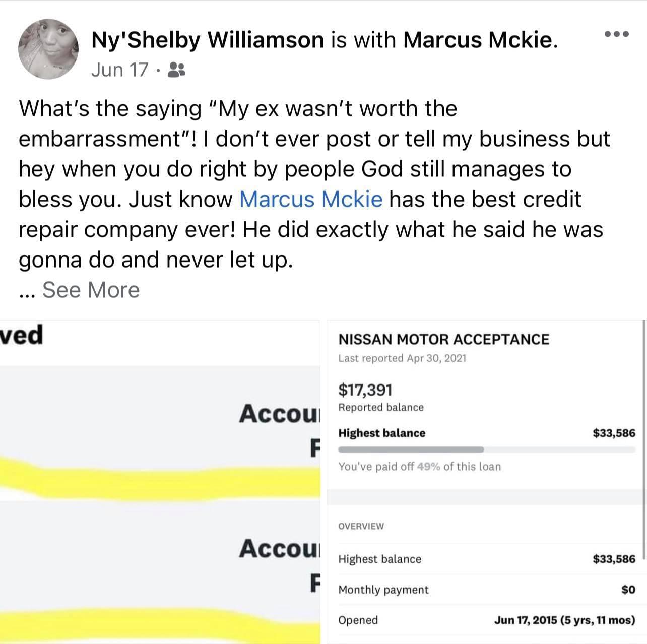This screenshot has width=647, height=644.
Task: Select the OVERVIEW section header
Action: [361, 526]
